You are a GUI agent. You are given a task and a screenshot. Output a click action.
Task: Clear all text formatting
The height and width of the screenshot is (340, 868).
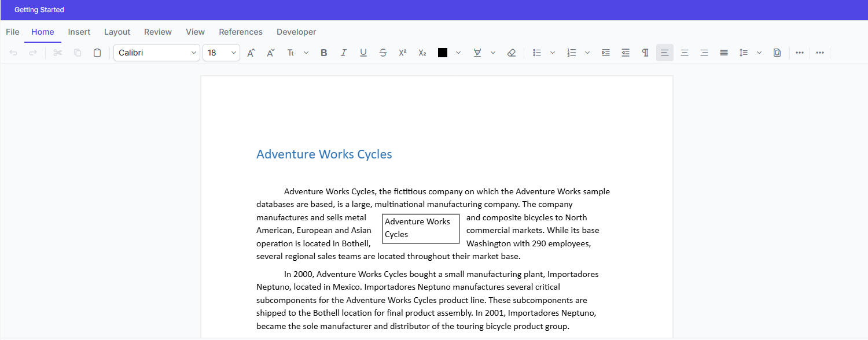(x=511, y=52)
